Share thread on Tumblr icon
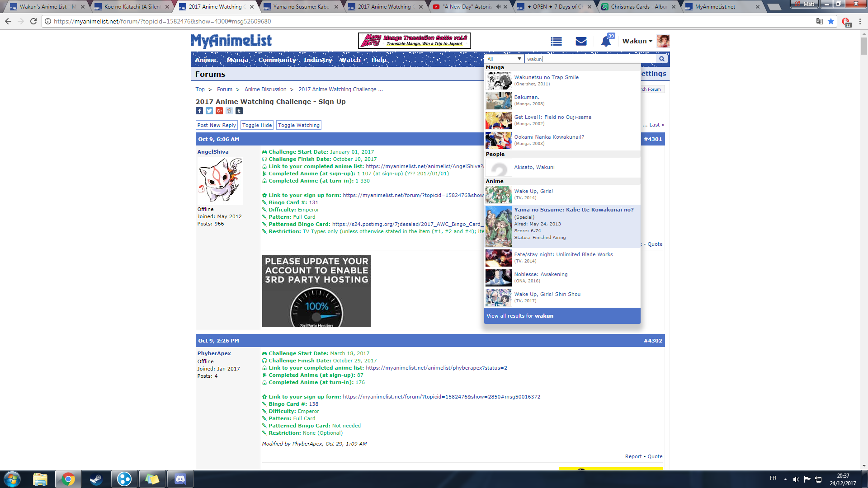 (x=239, y=111)
